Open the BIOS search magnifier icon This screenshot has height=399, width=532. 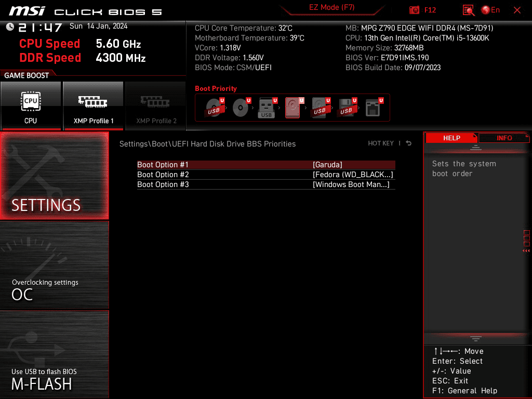tap(469, 10)
